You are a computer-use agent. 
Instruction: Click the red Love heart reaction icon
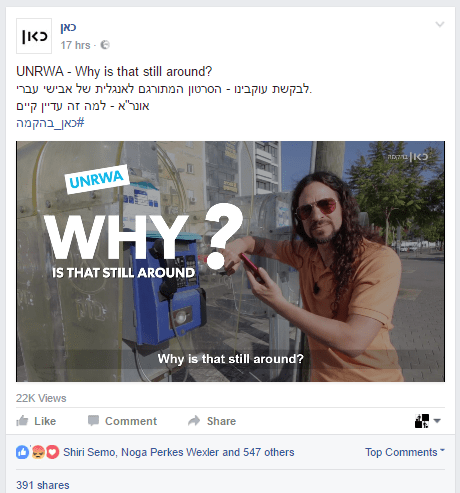coord(52,452)
